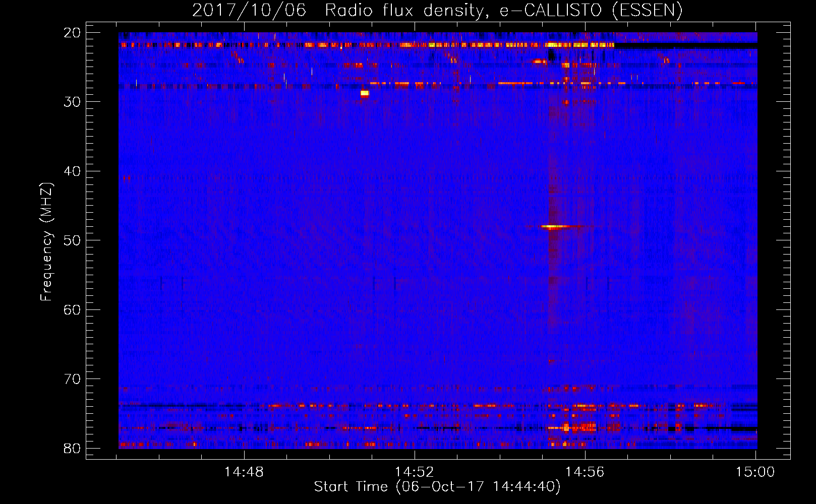The image size is (816, 504).
Task: Click the 80 MHz frequency tick label
Action: [x=72, y=449]
